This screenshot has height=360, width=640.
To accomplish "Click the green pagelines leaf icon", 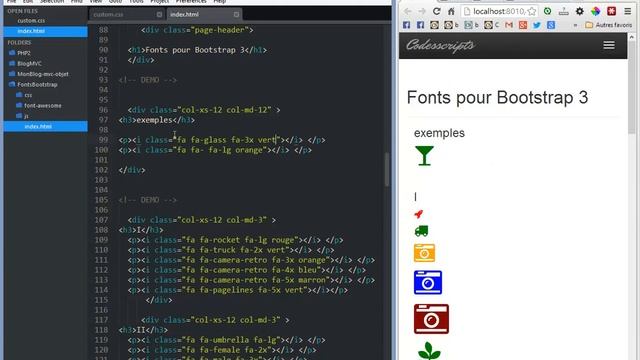I will pyautogui.click(x=429, y=351).
